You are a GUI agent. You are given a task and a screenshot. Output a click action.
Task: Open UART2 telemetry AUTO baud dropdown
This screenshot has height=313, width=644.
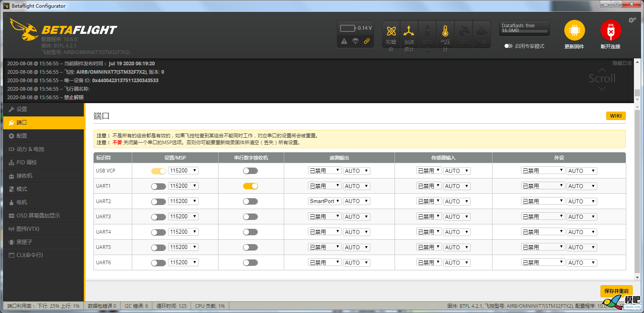pyautogui.click(x=357, y=201)
